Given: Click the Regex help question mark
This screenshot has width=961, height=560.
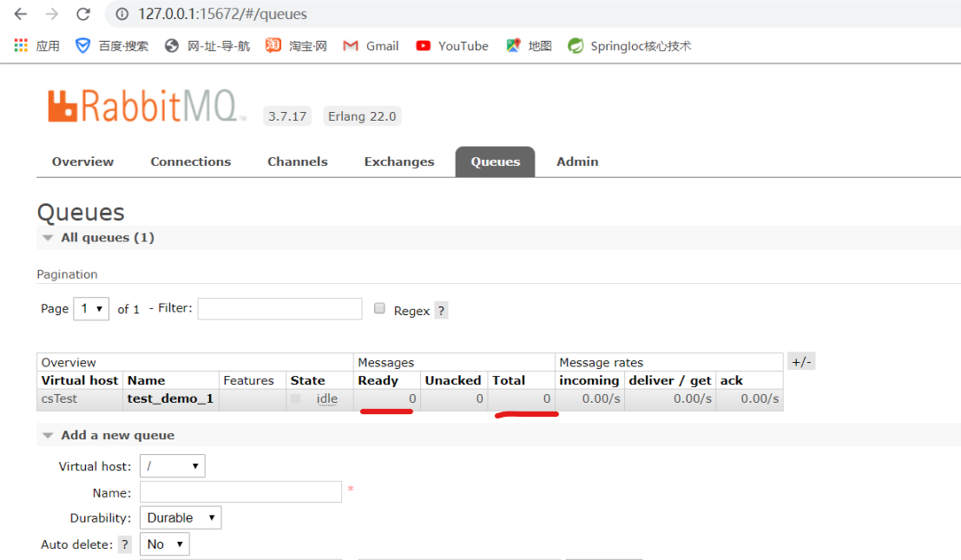Looking at the screenshot, I should (441, 311).
